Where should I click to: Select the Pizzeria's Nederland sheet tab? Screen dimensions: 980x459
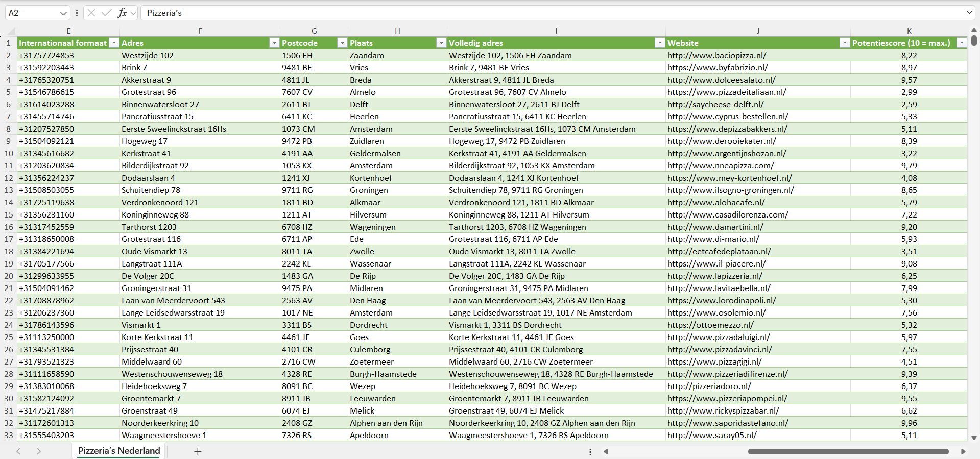(119, 451)
